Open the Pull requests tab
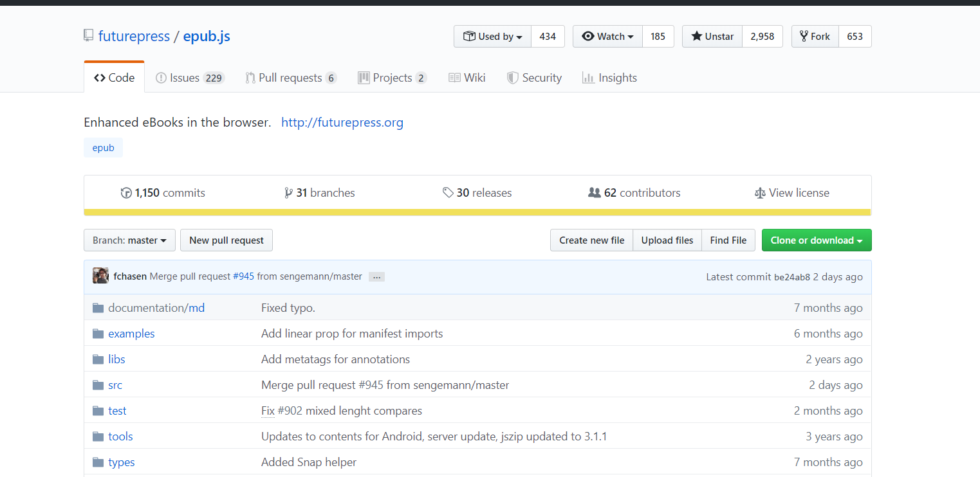The image size is (980, 477). tap(290, 78)
